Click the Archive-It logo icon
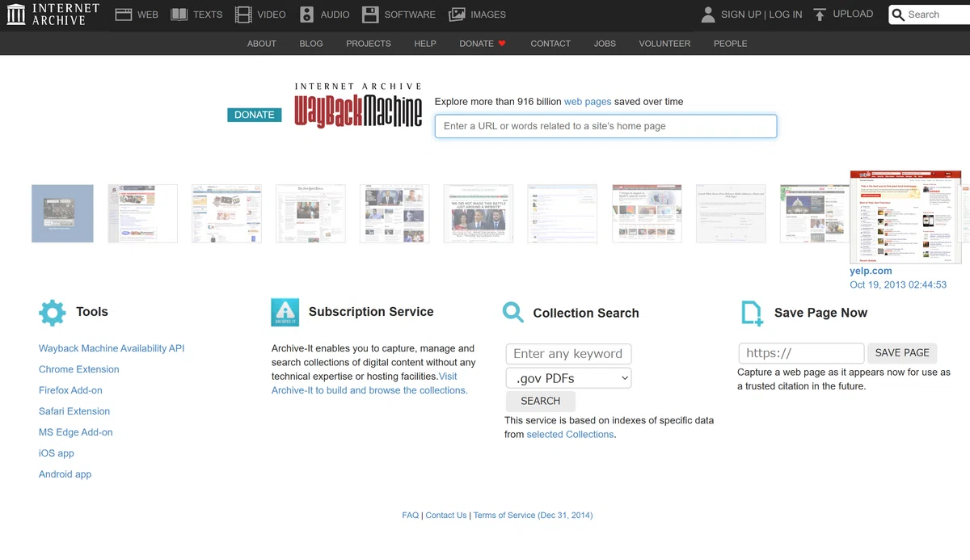Viewport: 970px width, 560px height. (x=285, y=312)
